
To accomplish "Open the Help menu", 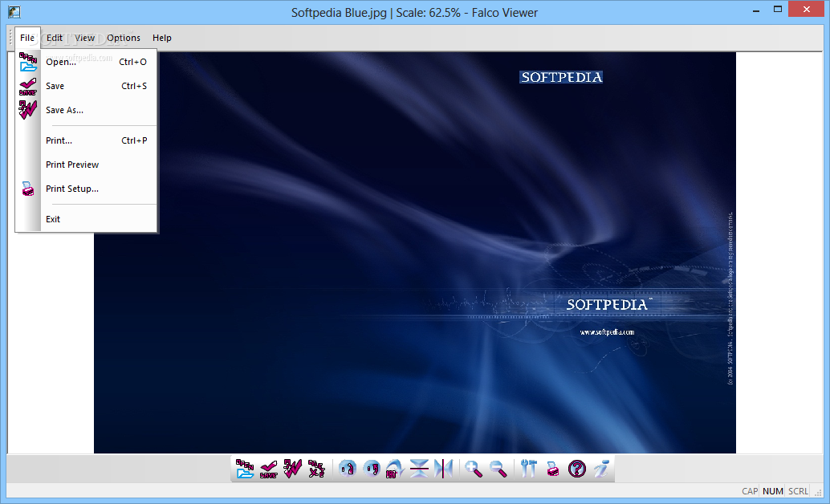I will tap(162, 38).
